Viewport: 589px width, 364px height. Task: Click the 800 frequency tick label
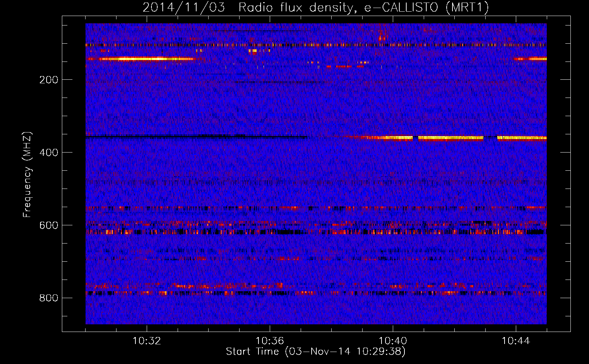coord(49,298)
